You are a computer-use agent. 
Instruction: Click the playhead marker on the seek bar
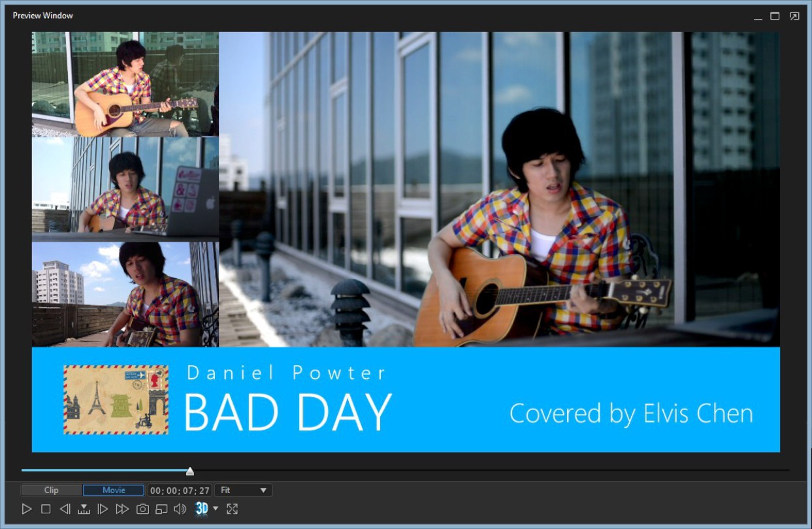(x=190, y=471)
